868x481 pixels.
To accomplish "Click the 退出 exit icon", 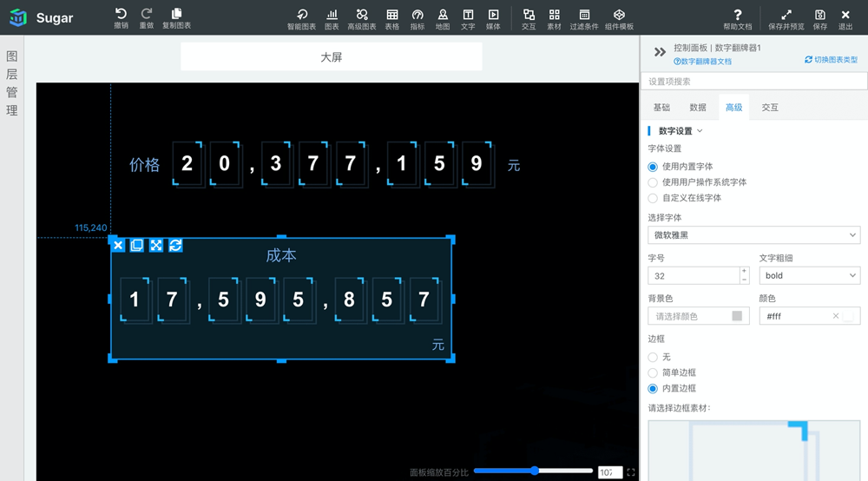I will 845,19.
